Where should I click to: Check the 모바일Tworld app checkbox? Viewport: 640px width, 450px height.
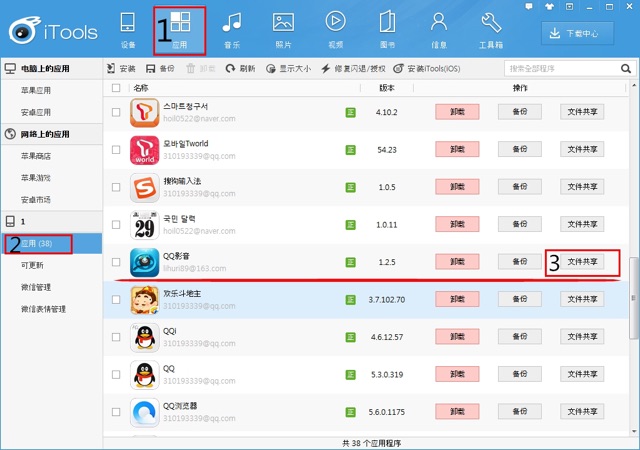click(116, 149)
